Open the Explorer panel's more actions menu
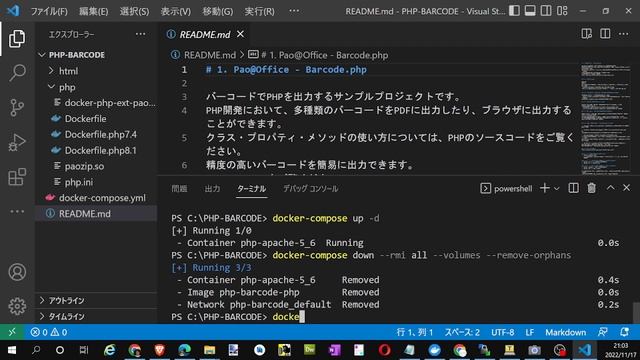 coord(140,34)
